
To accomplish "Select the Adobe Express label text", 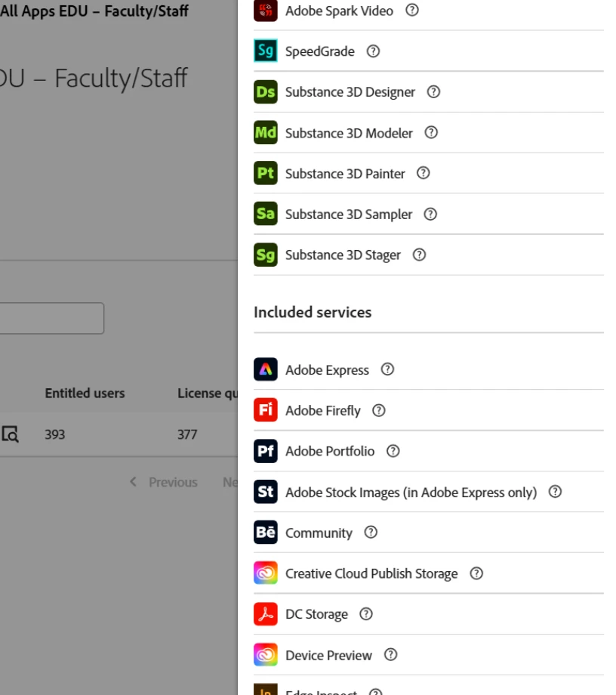I will (x=327, y=369).
